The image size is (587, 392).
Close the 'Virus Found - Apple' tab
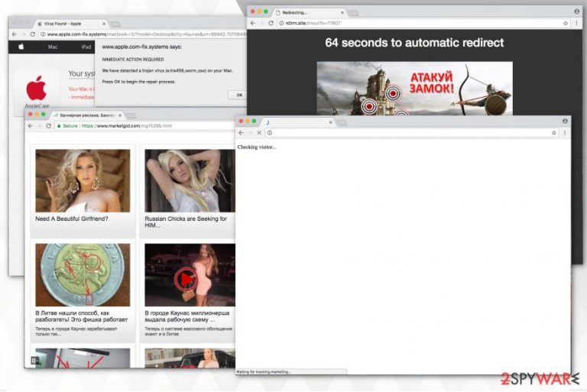[x=104, y=24]
